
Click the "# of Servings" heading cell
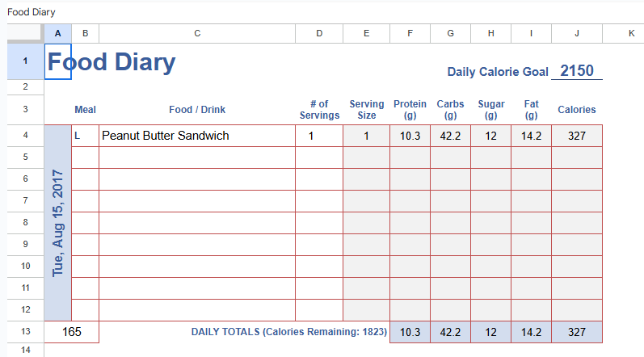(319, 109)
